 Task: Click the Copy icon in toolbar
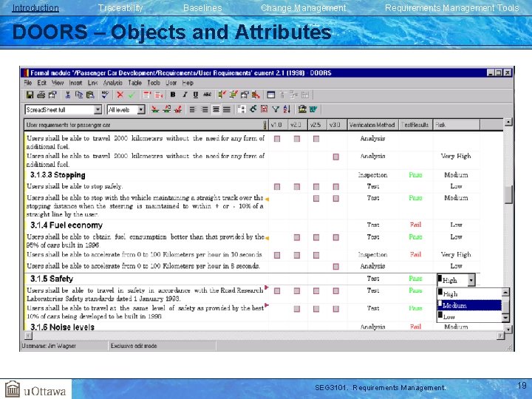pos(79,95)
